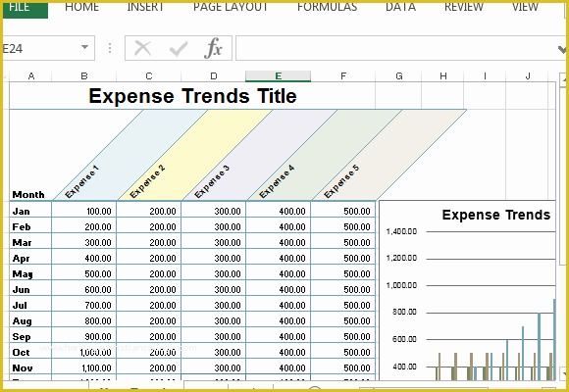Switch to the INSERT ribbon tab
The width and height of the screenshot is (569, 392).
145,7
